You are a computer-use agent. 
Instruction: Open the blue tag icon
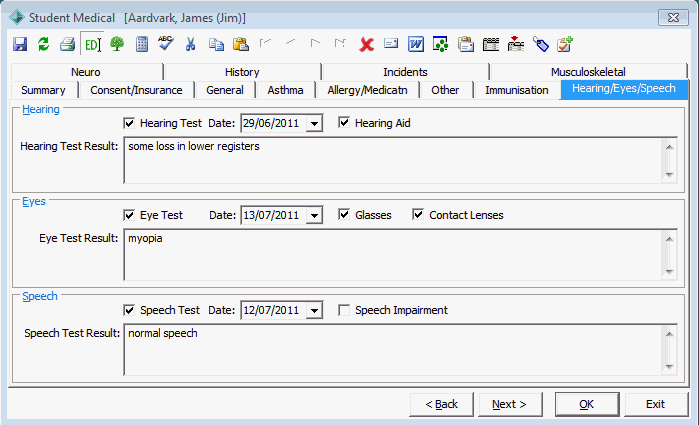point(541,44)
